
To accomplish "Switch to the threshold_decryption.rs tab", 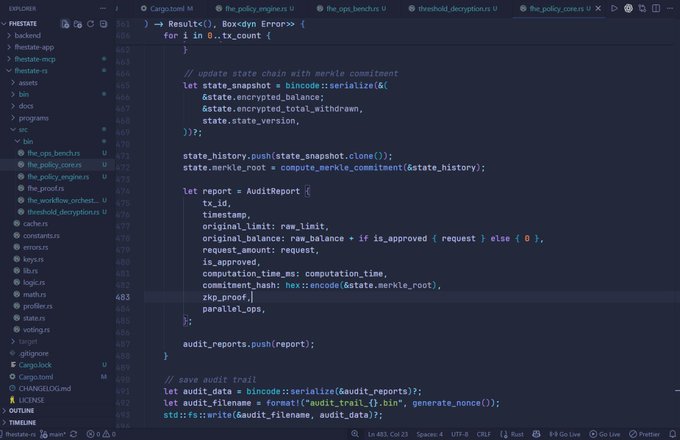I will pyautogui.click(x=454, y=8).
